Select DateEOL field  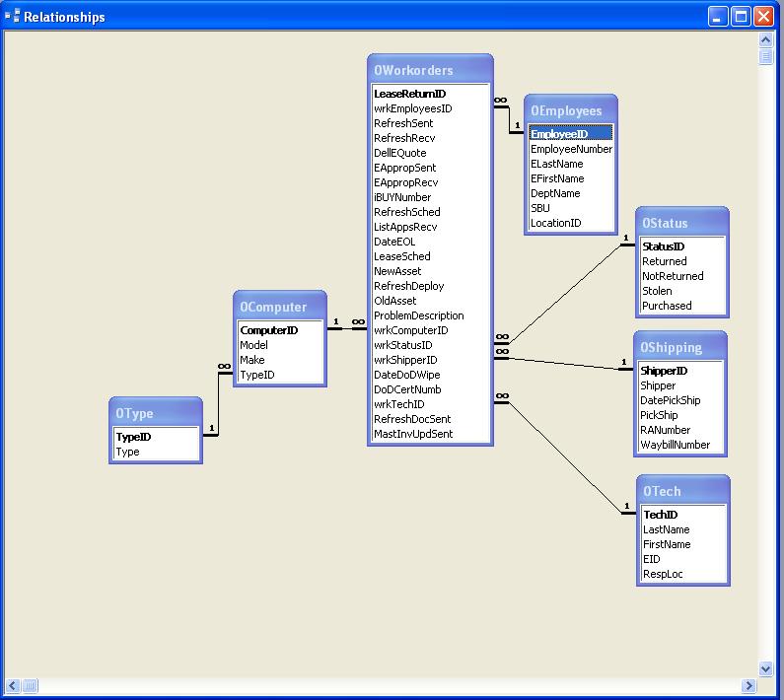coord(430,242)
